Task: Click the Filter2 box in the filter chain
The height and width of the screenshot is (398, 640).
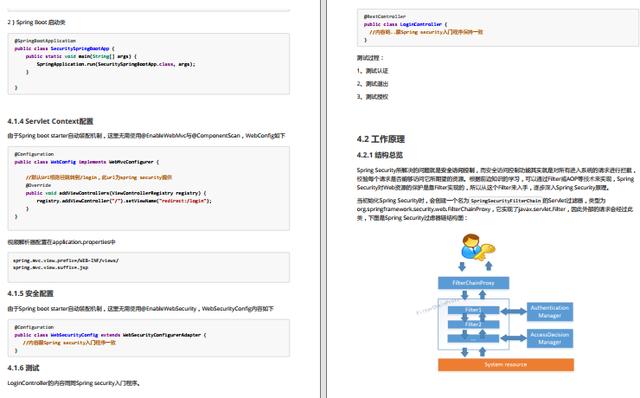Action: pyautogui.click(x=473, y=325)
